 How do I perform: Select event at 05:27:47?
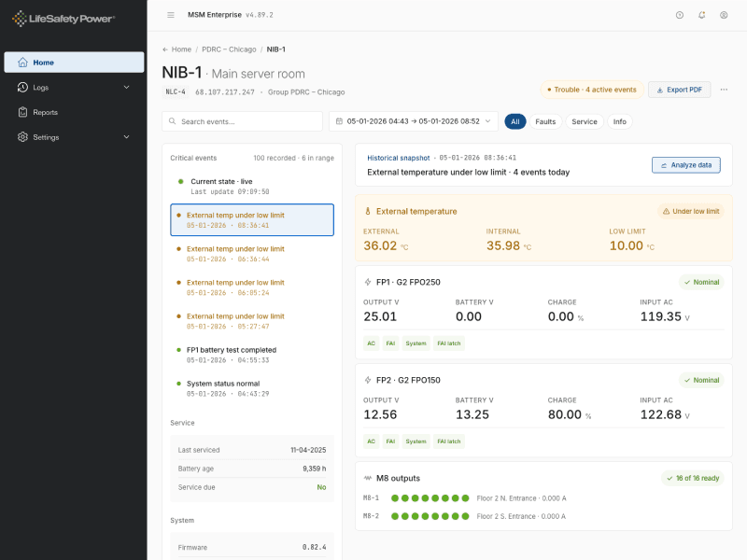(x=252, y=321)
